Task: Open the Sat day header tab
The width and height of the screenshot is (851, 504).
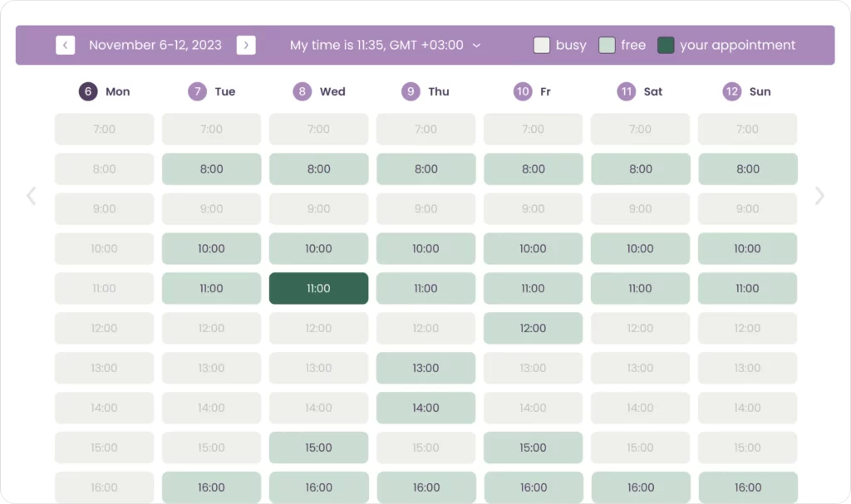Action: tap(640, 91)
